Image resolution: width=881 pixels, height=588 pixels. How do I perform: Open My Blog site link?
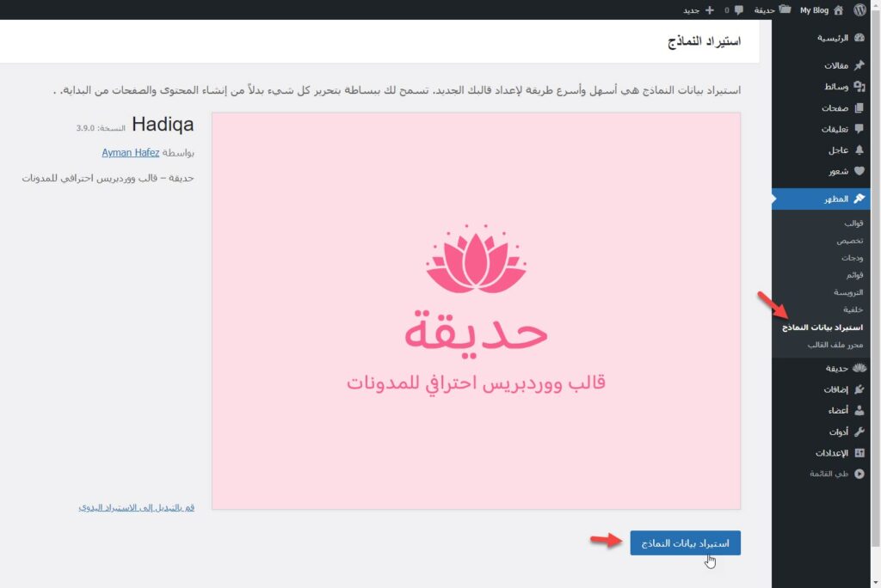click(814, 10)
